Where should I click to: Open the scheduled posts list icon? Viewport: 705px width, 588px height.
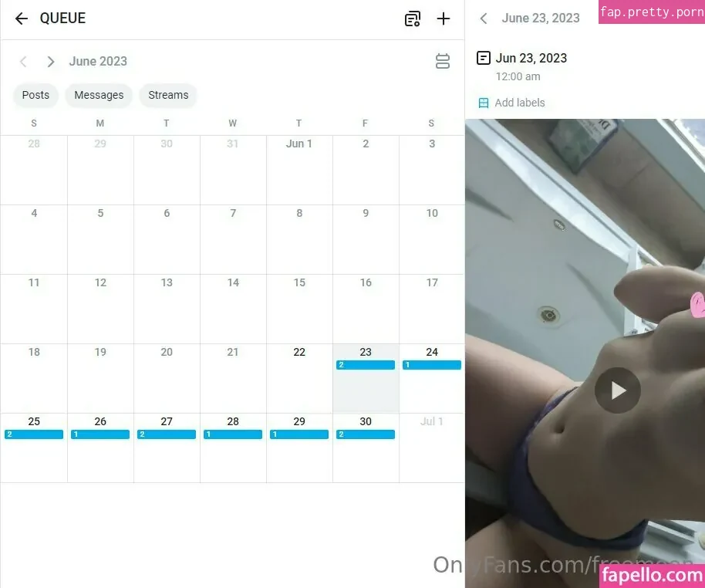(413, 19)
